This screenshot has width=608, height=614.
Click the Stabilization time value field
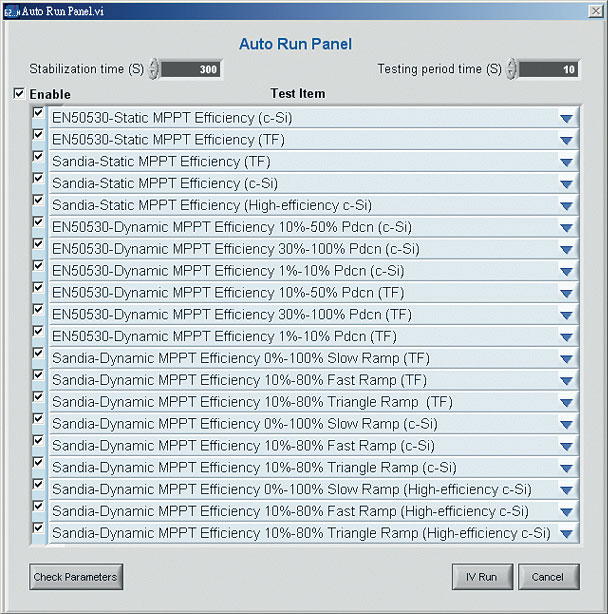coord(191,69)
